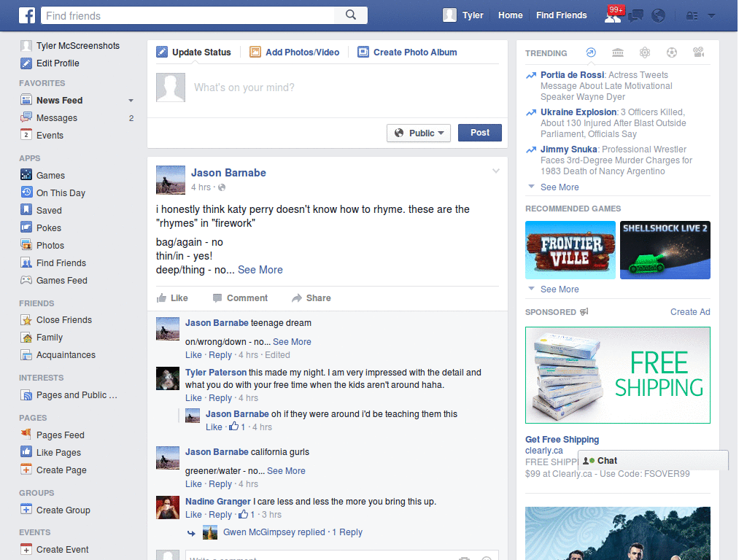Show science and technology trends icon

pos(645,52)
